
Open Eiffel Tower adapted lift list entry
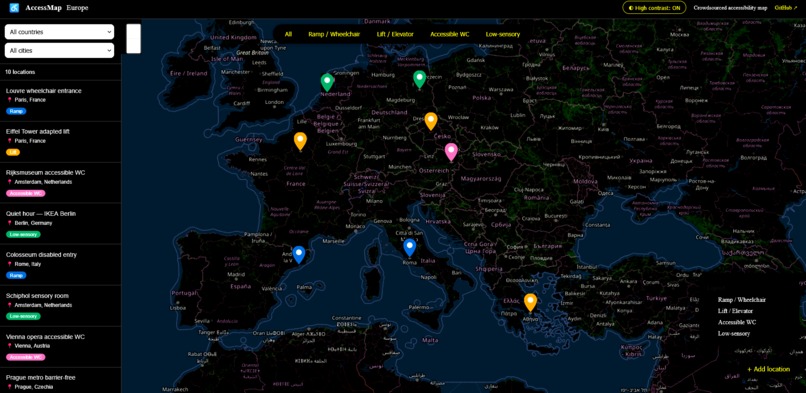61,142
